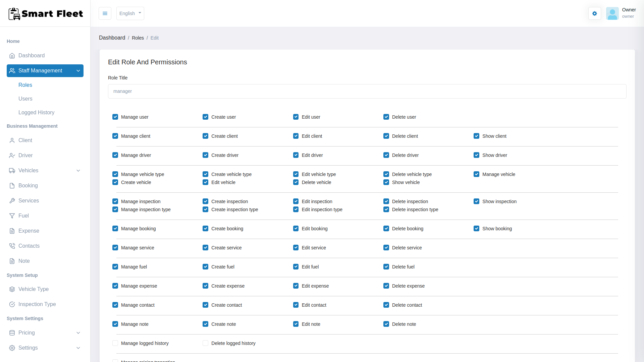Click the Booking document icon in sidebar

click(12, 186)
